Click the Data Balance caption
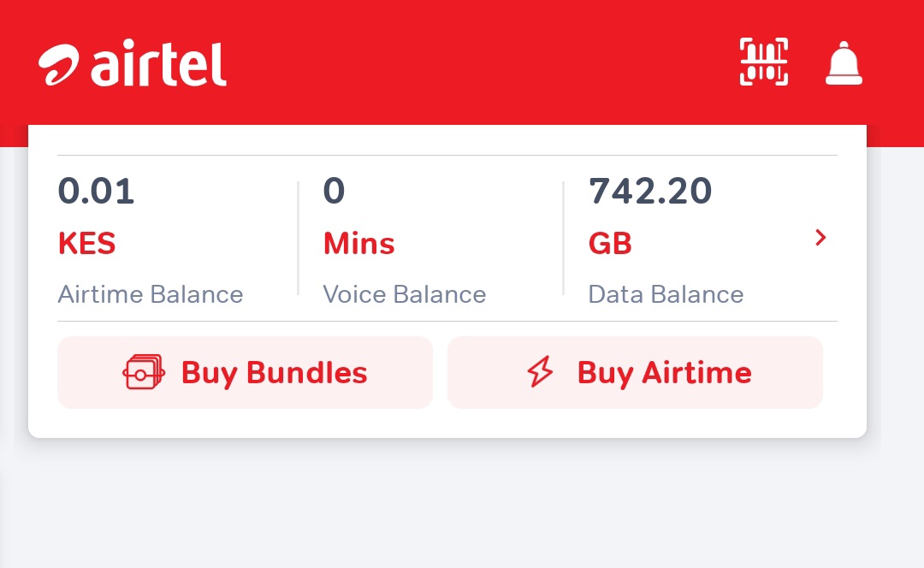 666,295
